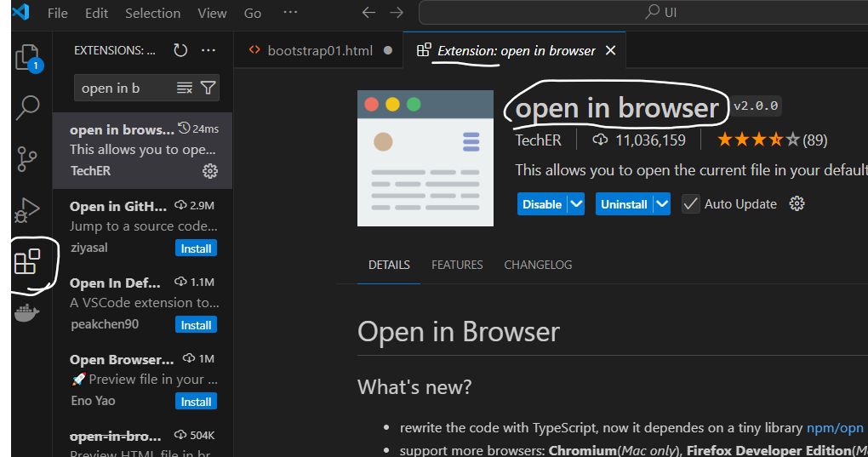Clear the extensions search results
The image size is (868, 457).
pyautogui.click(x=185, y=88)
